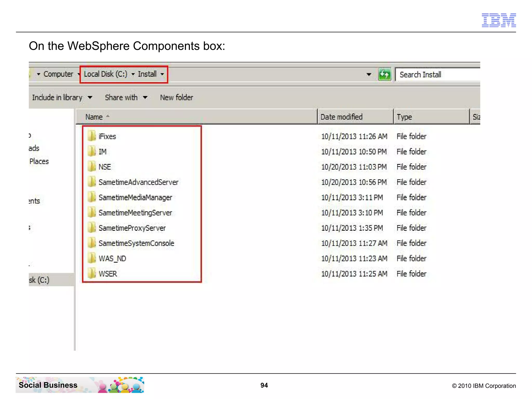Click the date 10/11/2013 11:23 AM
The image size is (532, 399).
click(x=354, y=258)
